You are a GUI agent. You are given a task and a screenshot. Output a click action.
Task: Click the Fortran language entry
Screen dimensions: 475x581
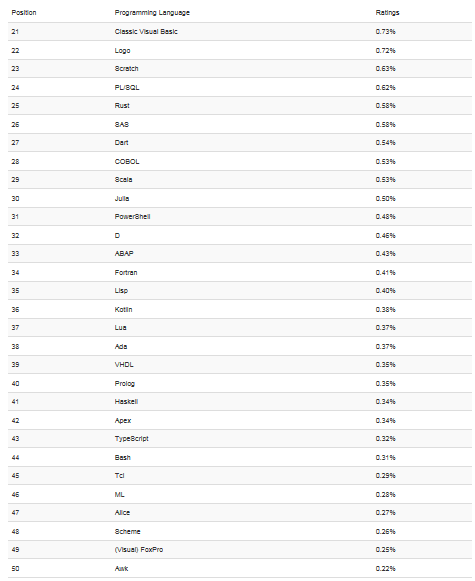[126, 272]
